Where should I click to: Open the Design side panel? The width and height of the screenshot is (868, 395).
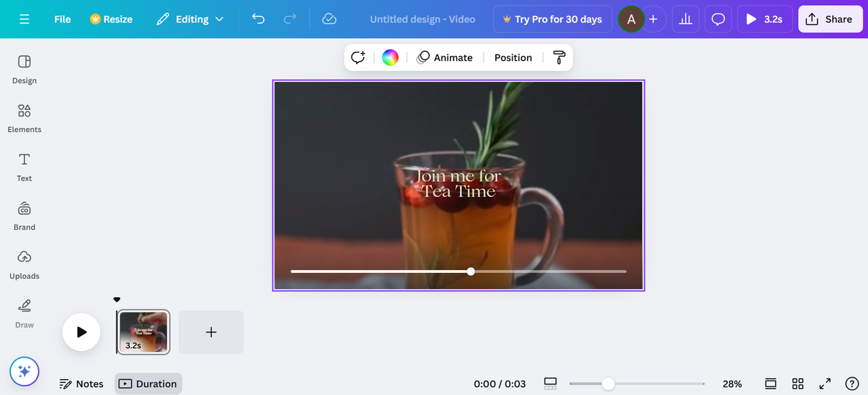(x=24, y=69)
